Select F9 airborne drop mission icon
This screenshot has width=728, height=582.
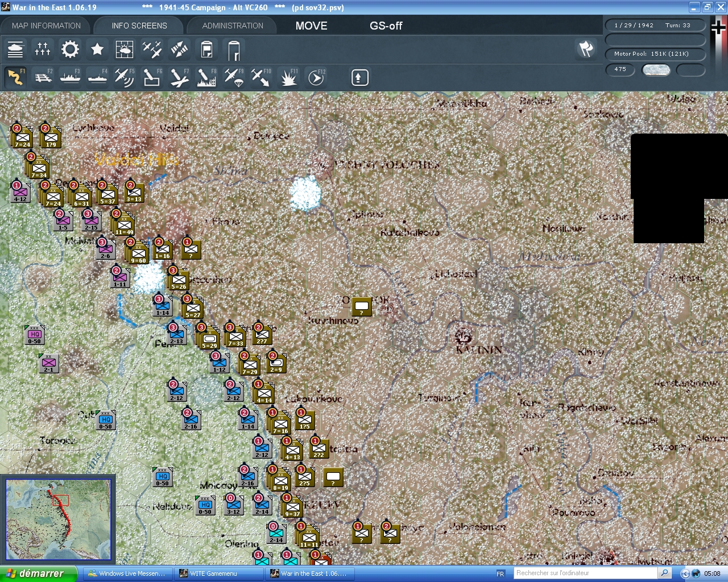tap(234, 77)
